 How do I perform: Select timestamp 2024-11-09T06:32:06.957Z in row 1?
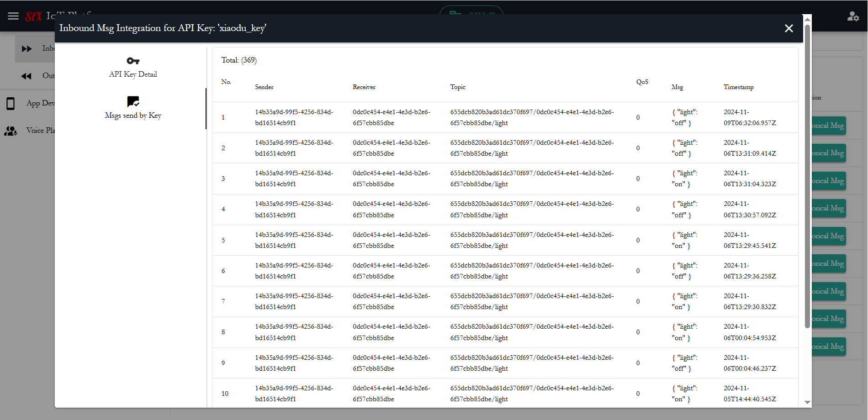pos(750,118)
